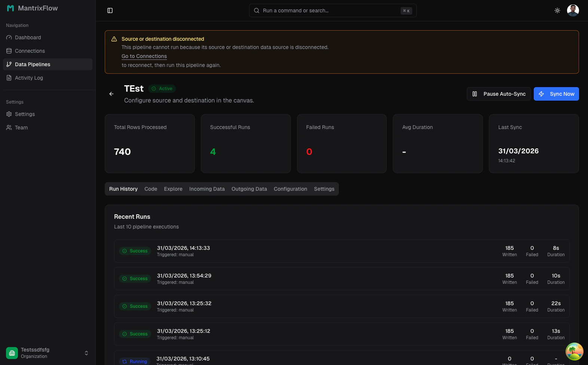Viewport: 588px width, 365px height.
Task: Click the Successful Runs value 4
Action: (213, 151)
